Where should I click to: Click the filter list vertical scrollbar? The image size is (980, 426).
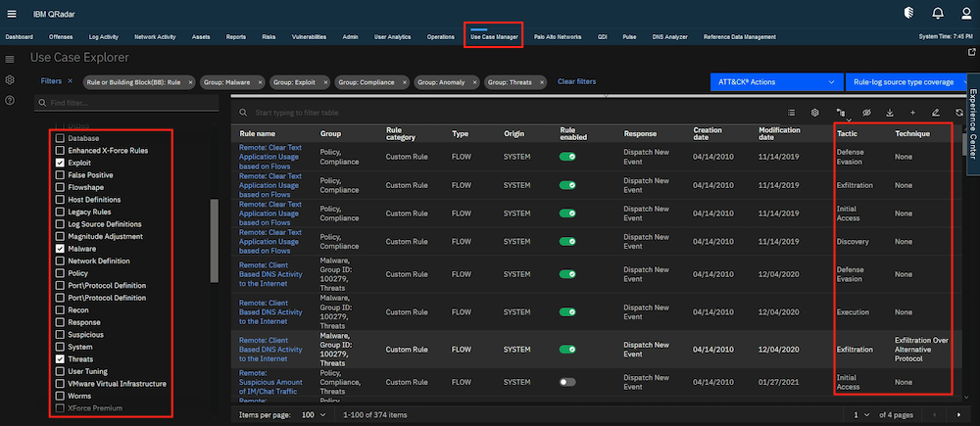[x=215, y=241]
